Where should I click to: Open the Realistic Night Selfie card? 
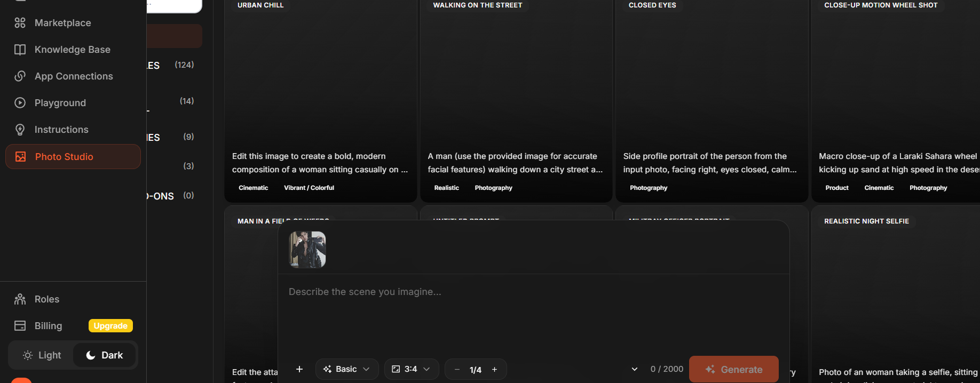[896, 294]
